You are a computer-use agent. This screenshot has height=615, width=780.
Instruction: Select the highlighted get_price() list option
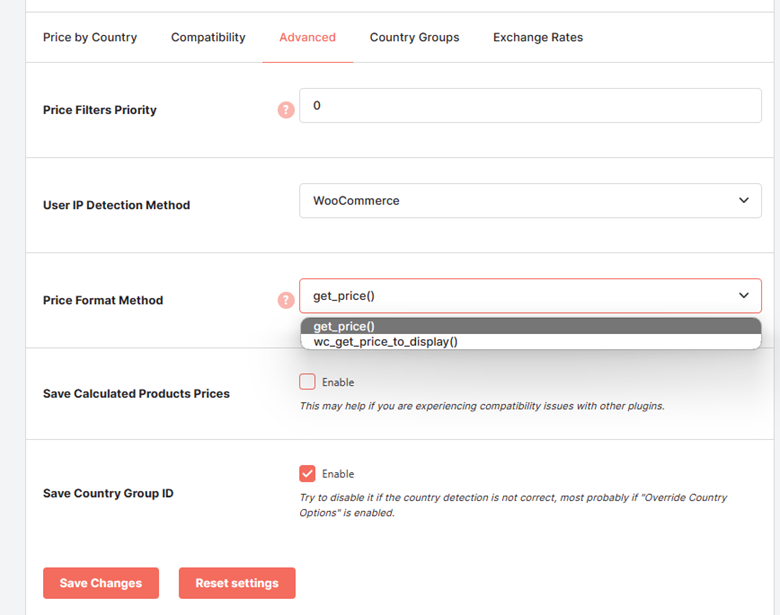[531, 326]
